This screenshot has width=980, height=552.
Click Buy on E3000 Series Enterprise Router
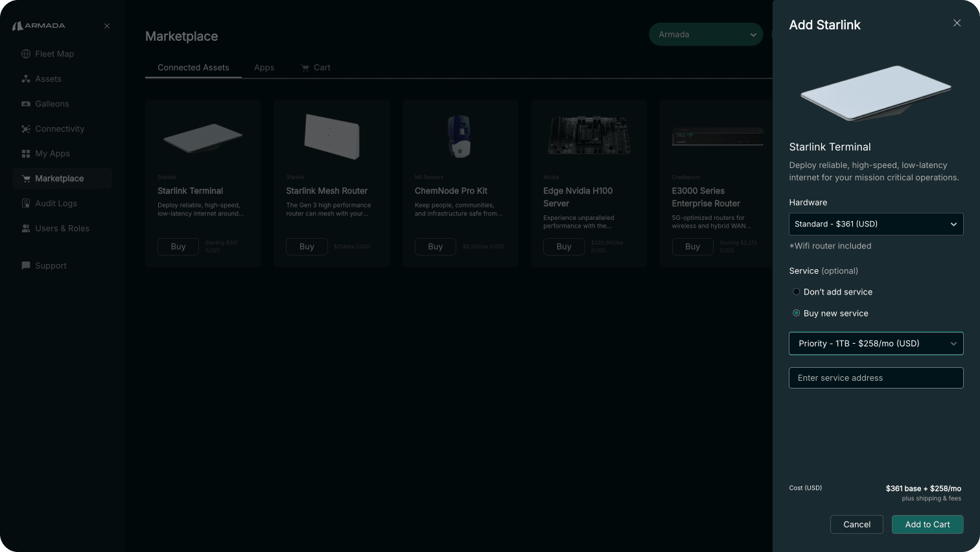(693, 246)
